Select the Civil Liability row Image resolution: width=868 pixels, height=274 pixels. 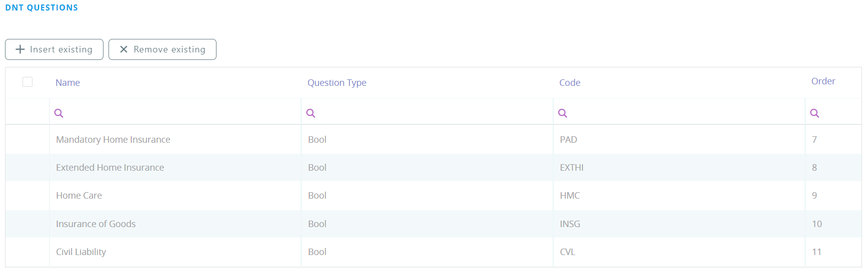click(x=81, y=252)
